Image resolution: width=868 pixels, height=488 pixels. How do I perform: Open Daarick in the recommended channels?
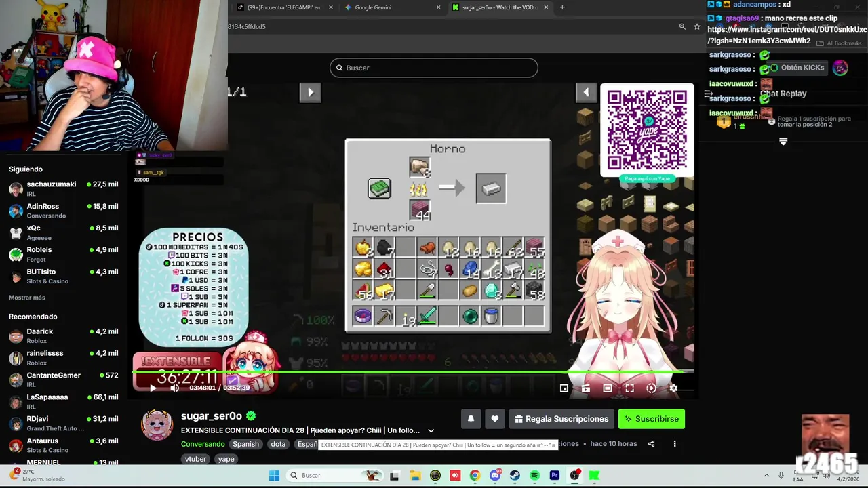[64, 335]
